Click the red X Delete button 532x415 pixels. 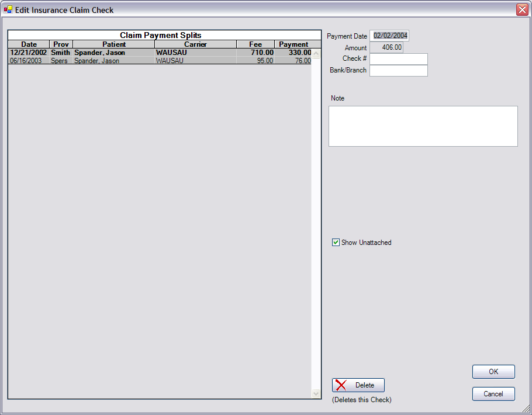(358, 385)
